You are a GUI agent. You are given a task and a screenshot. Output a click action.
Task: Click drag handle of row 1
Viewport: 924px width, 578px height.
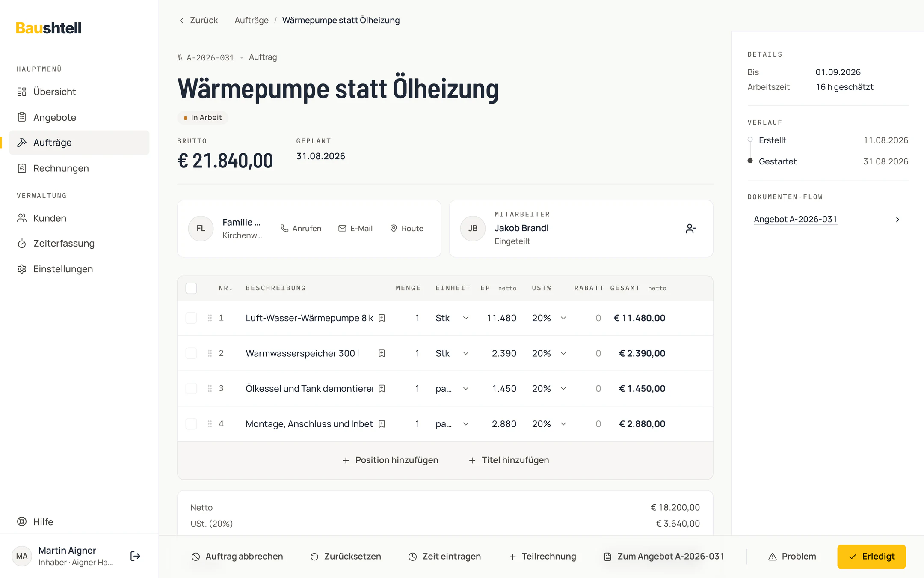tap(210, 318)
